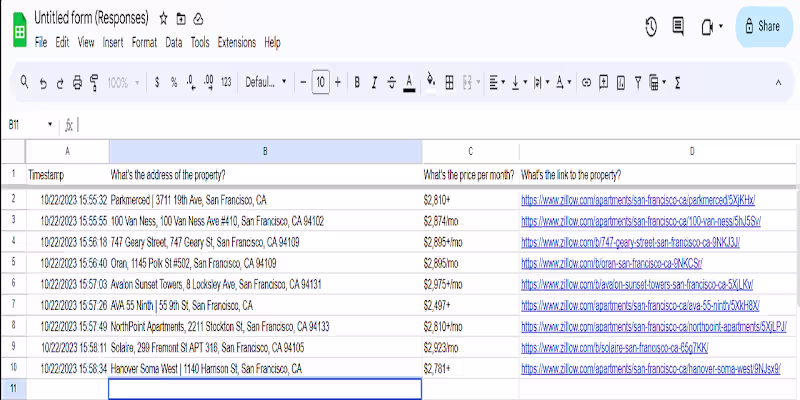Open the borders tool
Screen dimensions: 800x400
(x=449, y=83)
